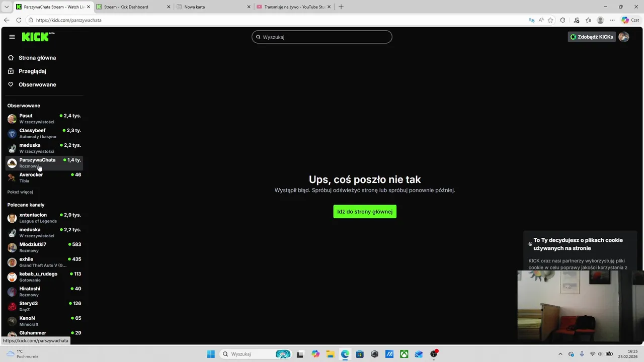
Task: Open xntentacion recommended channel
Action: [x=44, y=218]
